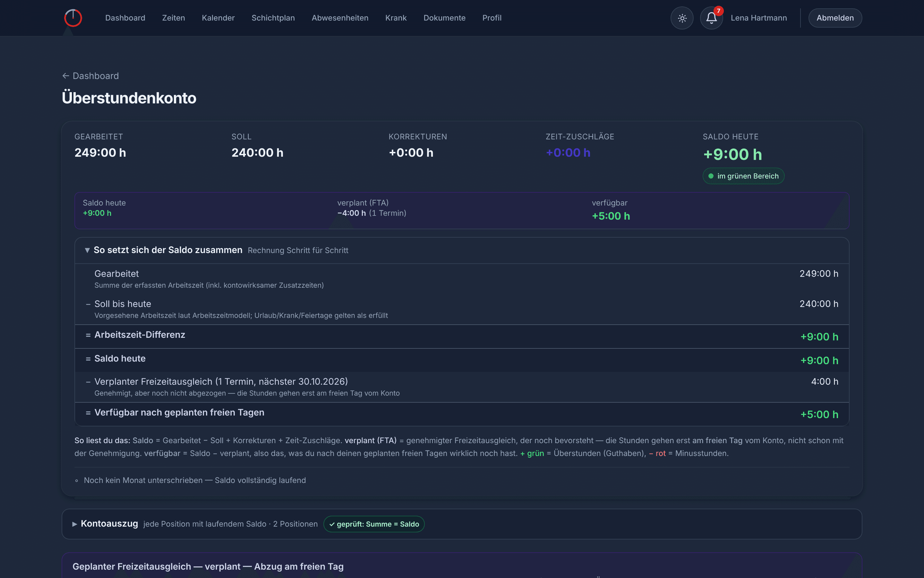Click the red clock app logo
Viewport: 924px width, 578px height.
click(x=73, y=18)
